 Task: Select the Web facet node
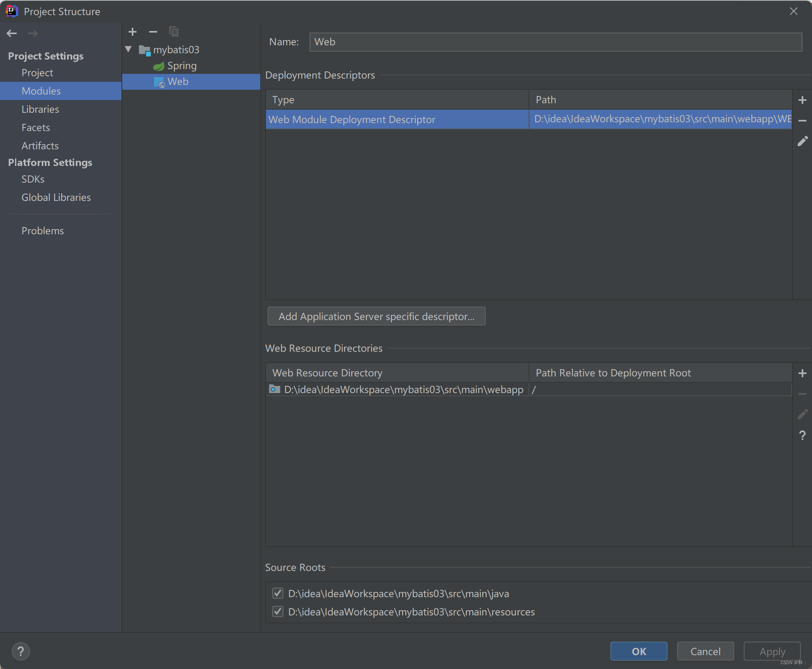pos(191,82)
